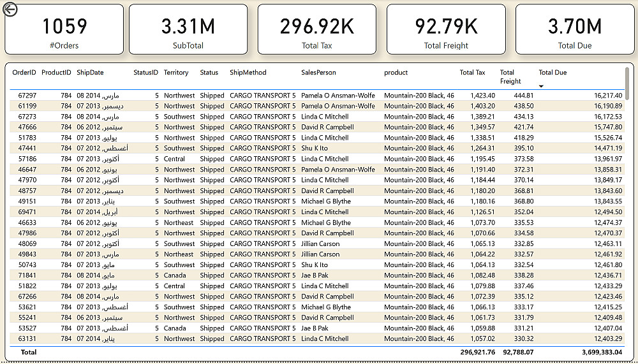
Task: Click Northeast territory in order 46633 row
Action: pos(179,222)
